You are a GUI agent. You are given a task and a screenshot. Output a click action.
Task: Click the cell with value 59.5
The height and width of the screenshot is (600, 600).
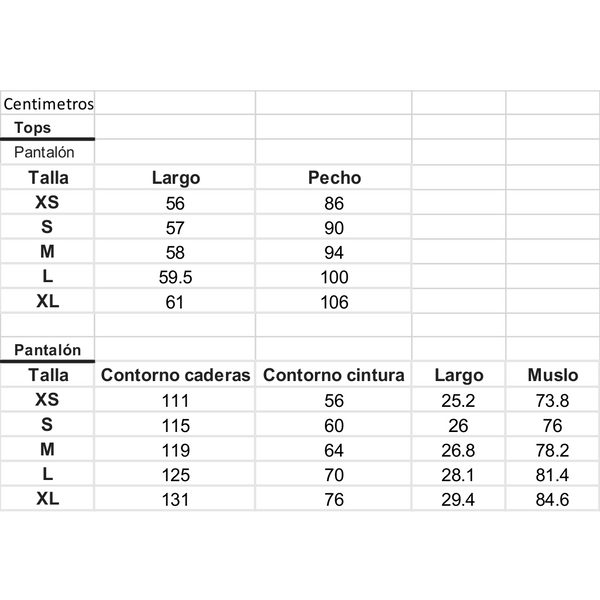[x=175, y=276]
